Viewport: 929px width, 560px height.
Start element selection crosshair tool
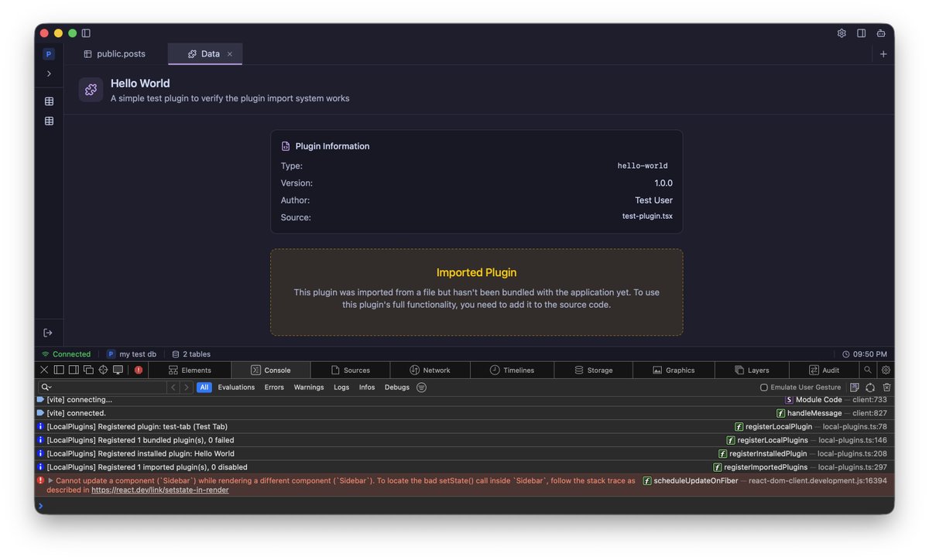point(103,370)
